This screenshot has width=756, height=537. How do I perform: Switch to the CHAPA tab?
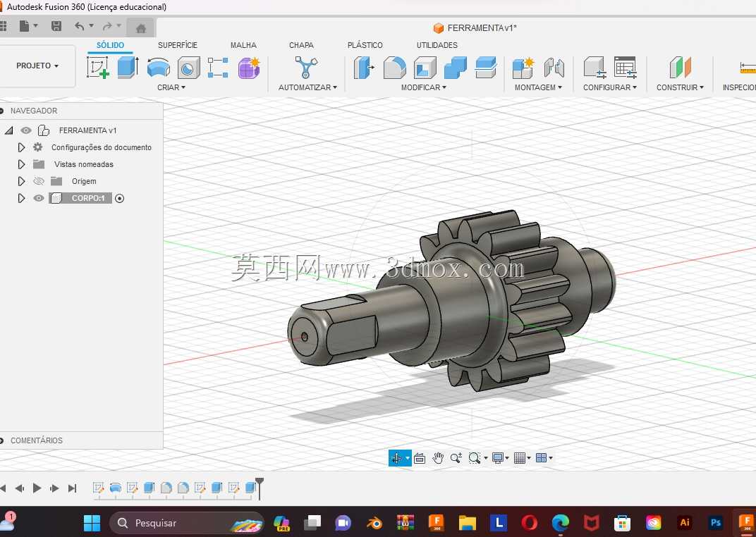[x=301, y=45]
